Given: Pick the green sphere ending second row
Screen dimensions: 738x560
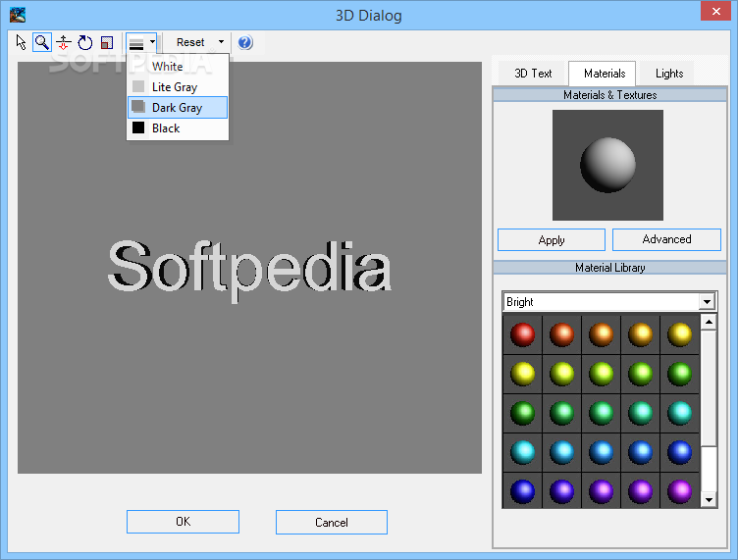Looking at the screenshot, I should [680, 375].
